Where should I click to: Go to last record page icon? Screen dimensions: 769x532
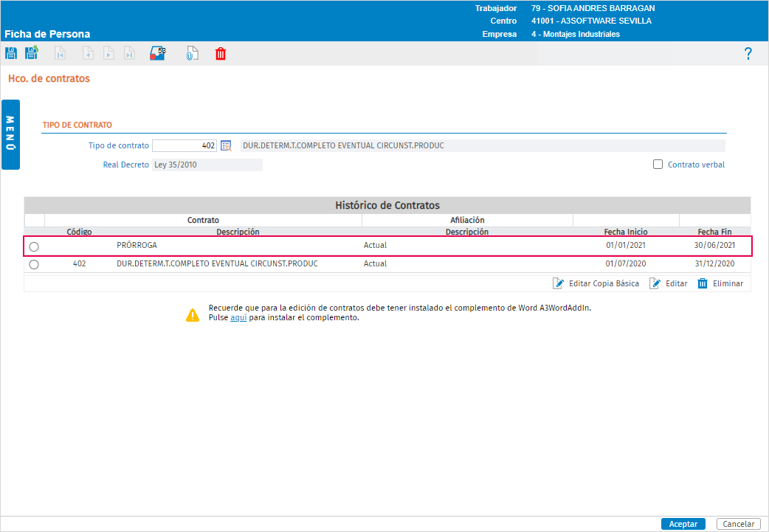tap(129, 53)
